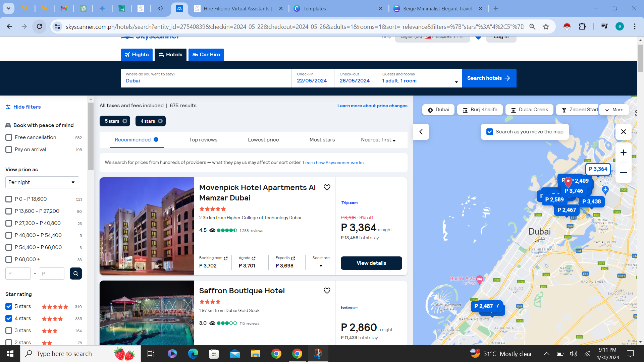The image size is (644, 362).
Task: Expand See more provider prices
Action: click(x=321, y=262)
